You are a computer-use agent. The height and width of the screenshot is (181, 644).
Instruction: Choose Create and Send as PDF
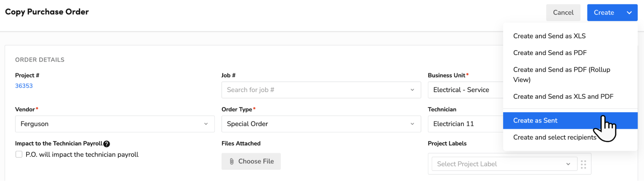tap(550, 53)
